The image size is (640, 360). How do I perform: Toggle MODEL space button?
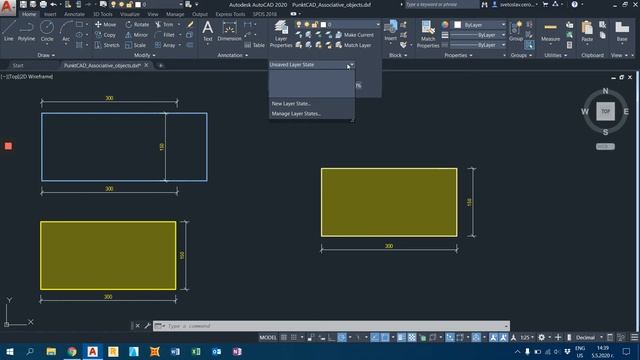click(268, 338)
